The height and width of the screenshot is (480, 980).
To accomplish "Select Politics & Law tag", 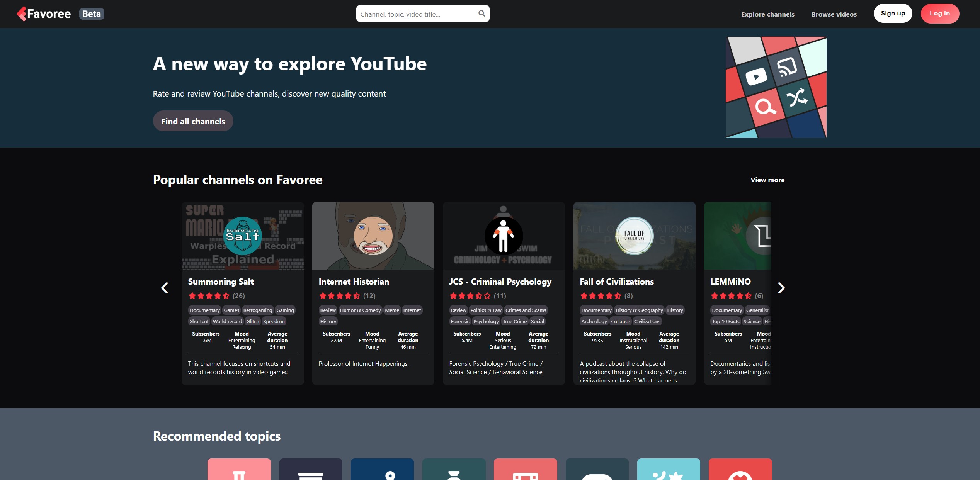I will point(486,310).
